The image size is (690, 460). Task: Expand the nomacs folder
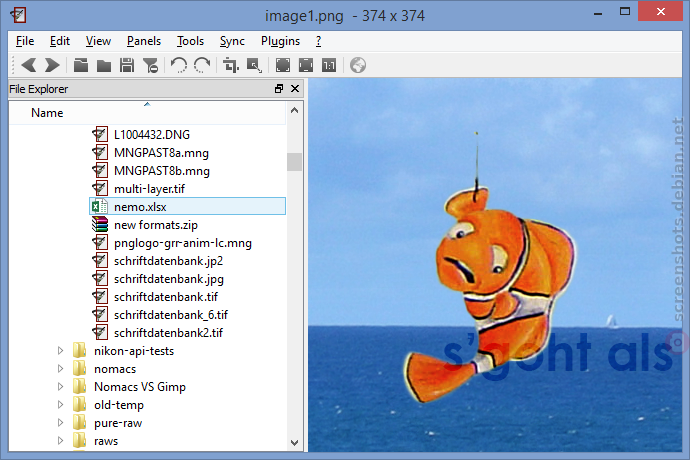(x=60, y=368)
